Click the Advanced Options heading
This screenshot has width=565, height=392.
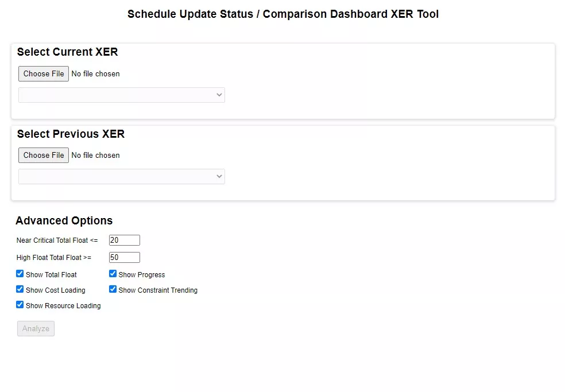pos(64,220)
